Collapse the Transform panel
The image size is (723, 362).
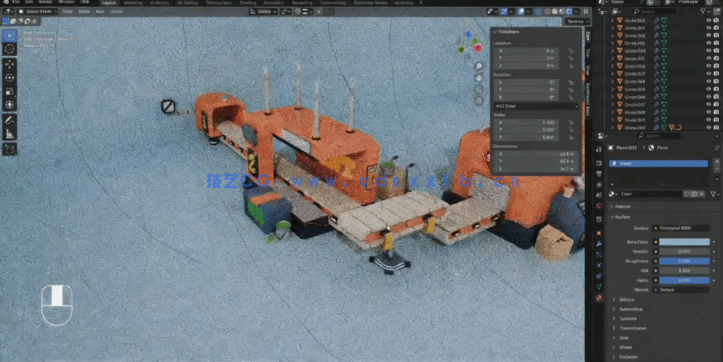pos(508,32)
